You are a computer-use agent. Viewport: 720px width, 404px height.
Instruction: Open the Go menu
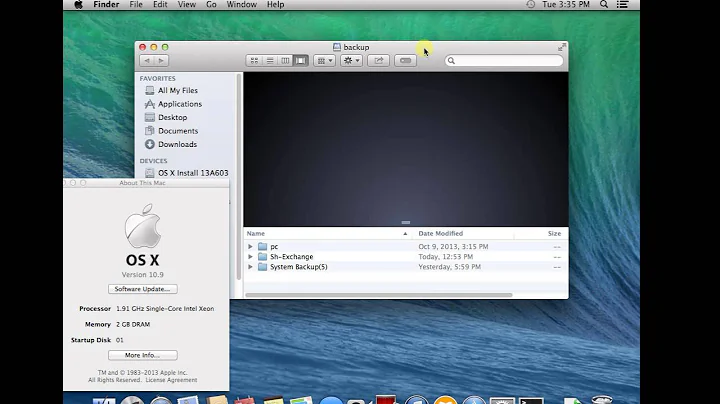(211, 5)
